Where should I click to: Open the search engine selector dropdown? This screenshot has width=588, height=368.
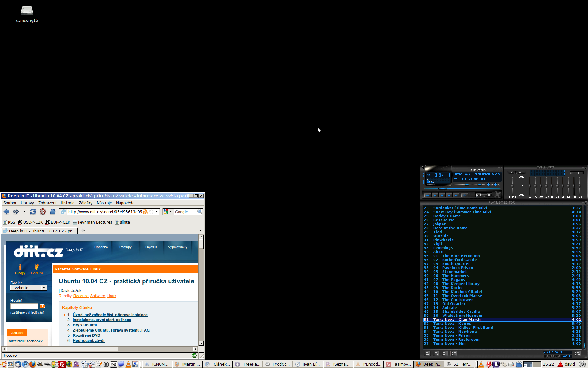(x=168, y=212)
